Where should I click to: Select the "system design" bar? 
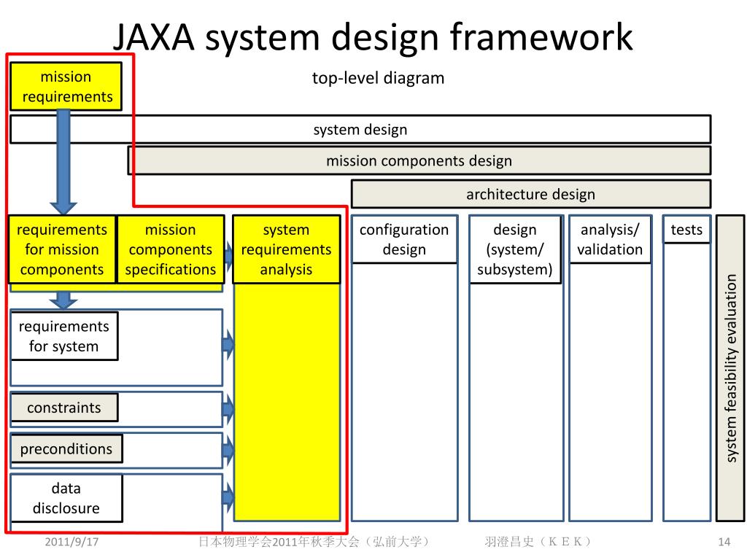[360, 129]
